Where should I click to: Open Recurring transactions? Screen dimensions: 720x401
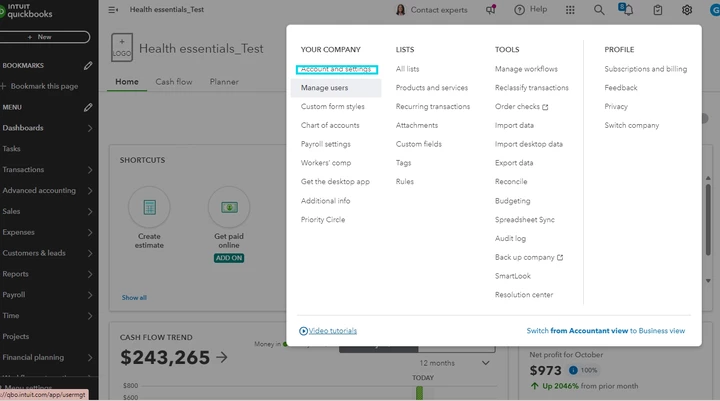tap(433, 107)
